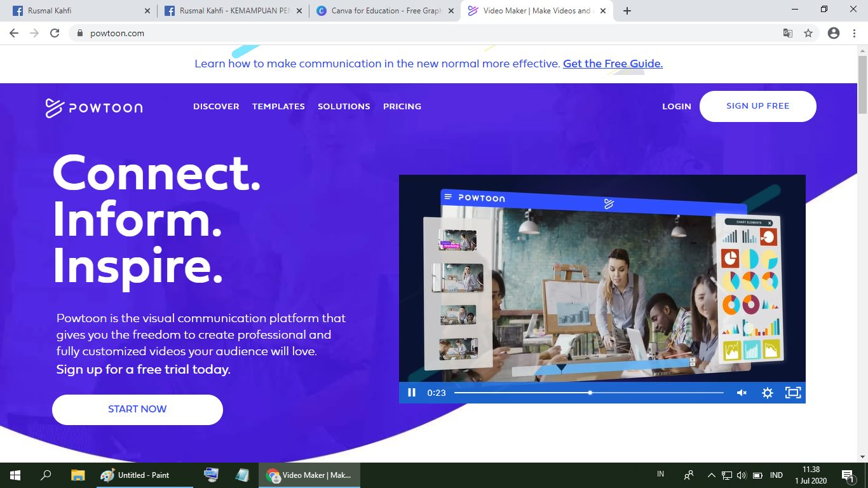Screen dimensions: 868x488
Task: Close the Canva for Education tab
Action: point(452,11)
